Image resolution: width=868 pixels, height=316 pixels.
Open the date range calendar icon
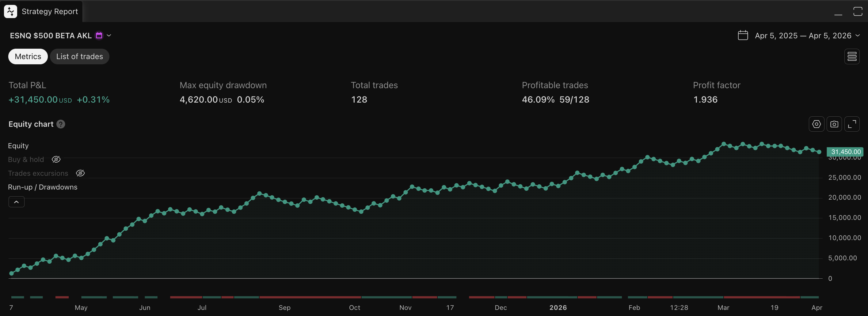[x=743, y=35]
